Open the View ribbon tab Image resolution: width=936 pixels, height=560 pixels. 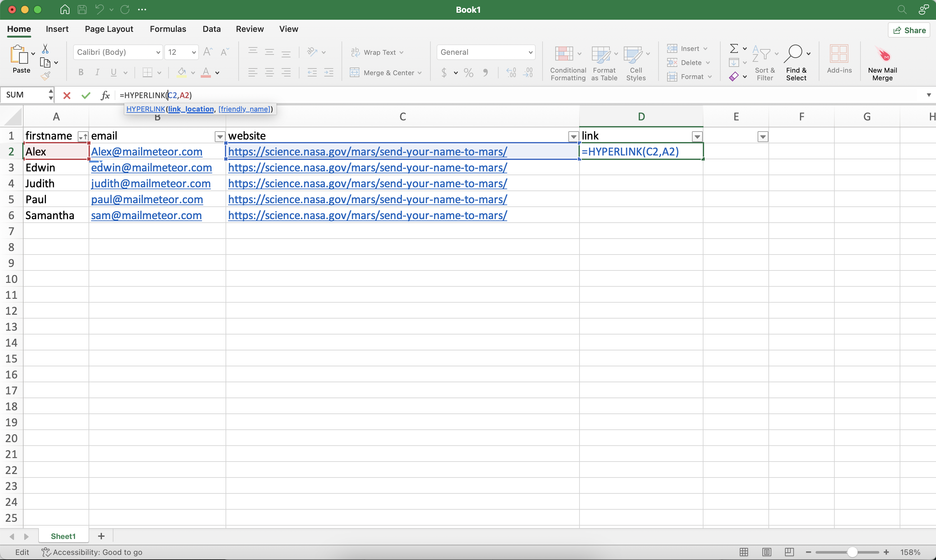click(x=289, y=29)
